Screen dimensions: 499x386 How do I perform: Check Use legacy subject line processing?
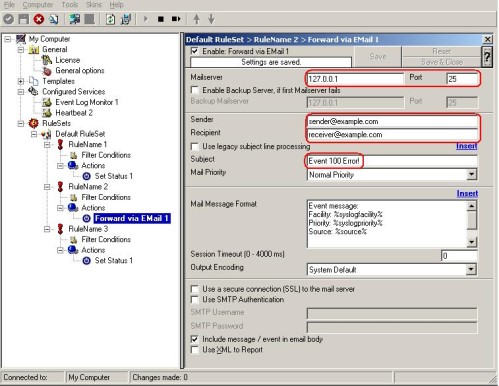[x=194, y=146]
